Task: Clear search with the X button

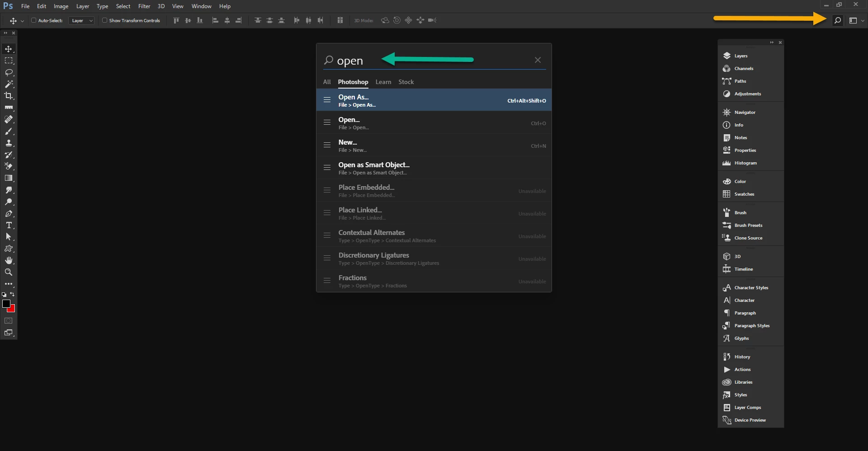Action: 538,60
